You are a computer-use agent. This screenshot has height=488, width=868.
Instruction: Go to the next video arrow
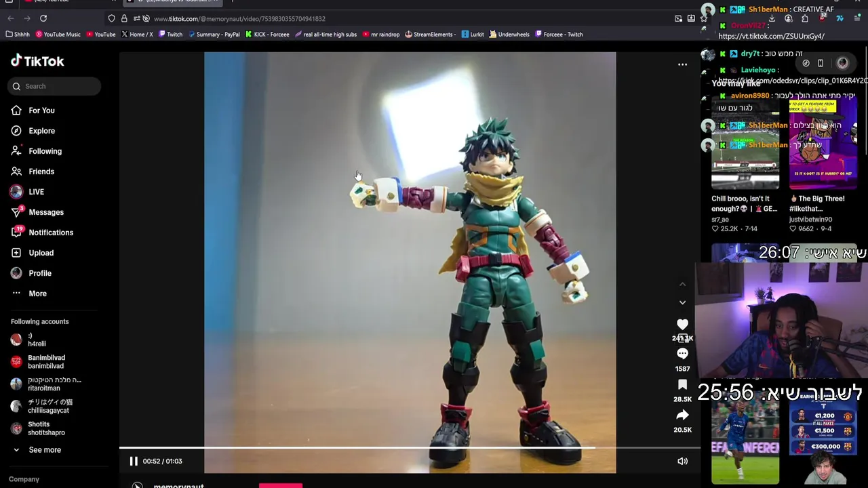coord(682,302)
